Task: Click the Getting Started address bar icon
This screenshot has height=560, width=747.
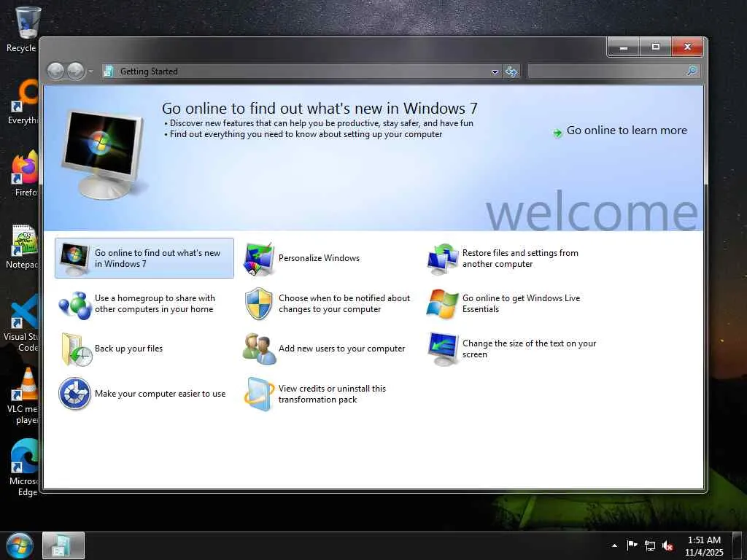Action: coord(109,71)
